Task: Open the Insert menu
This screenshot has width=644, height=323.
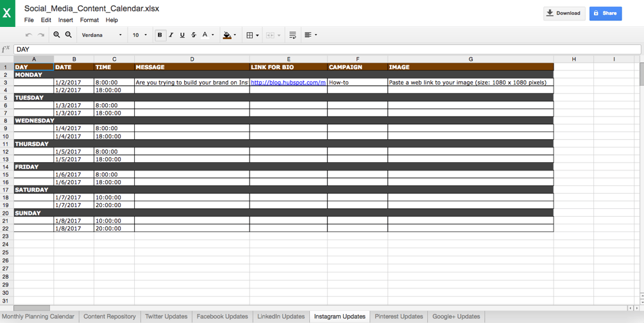Action: click(x=65, y=20)
